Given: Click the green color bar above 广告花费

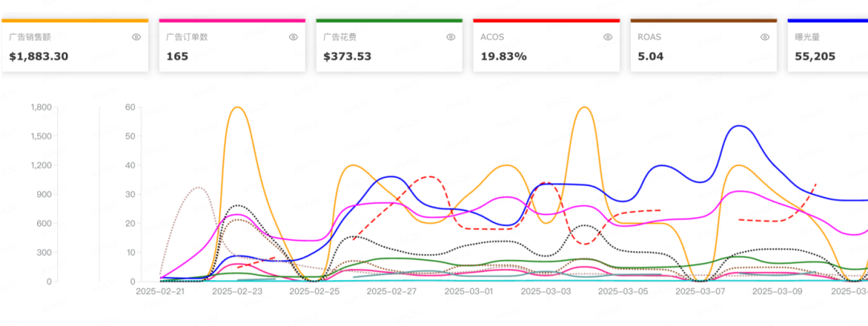Looking at the screenshot, I should [389, 20].
